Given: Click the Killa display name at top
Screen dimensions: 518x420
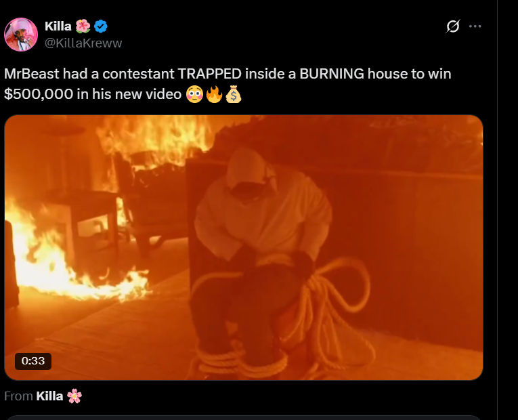Looking at the screenshot, I should (58, 26).
